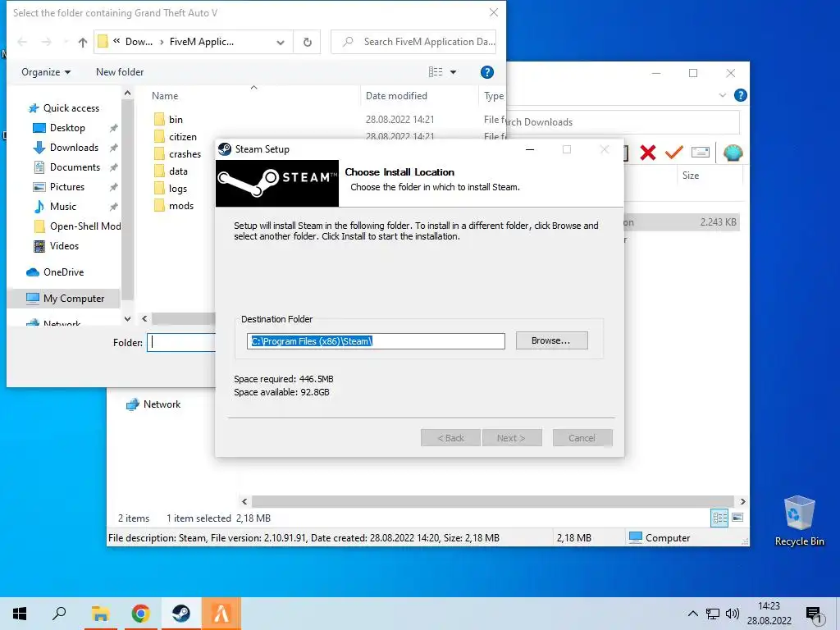
Task: Click the Next > button in Steam Setup
Action: pyautogui.click(x=512, y=438)
